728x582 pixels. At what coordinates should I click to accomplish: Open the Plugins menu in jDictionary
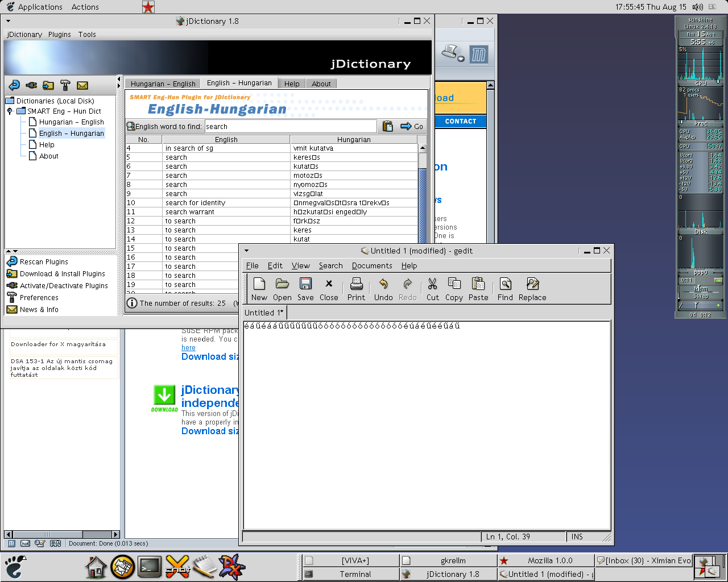click(x=60, y=34)
